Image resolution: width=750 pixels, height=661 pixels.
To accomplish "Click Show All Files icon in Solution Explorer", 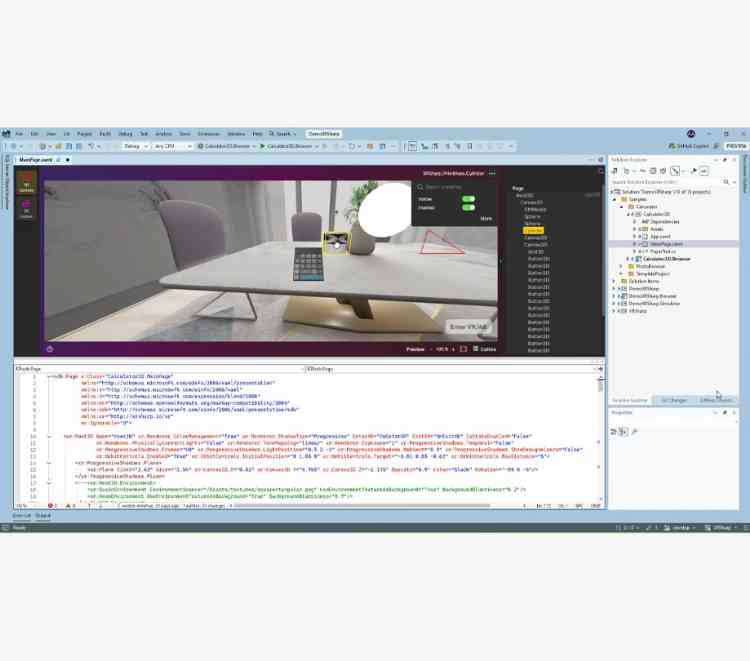I will tap(663, 171).
